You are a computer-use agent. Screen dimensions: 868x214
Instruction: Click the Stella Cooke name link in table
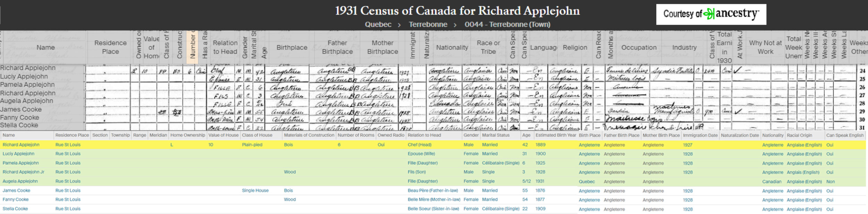pos(15,209)
